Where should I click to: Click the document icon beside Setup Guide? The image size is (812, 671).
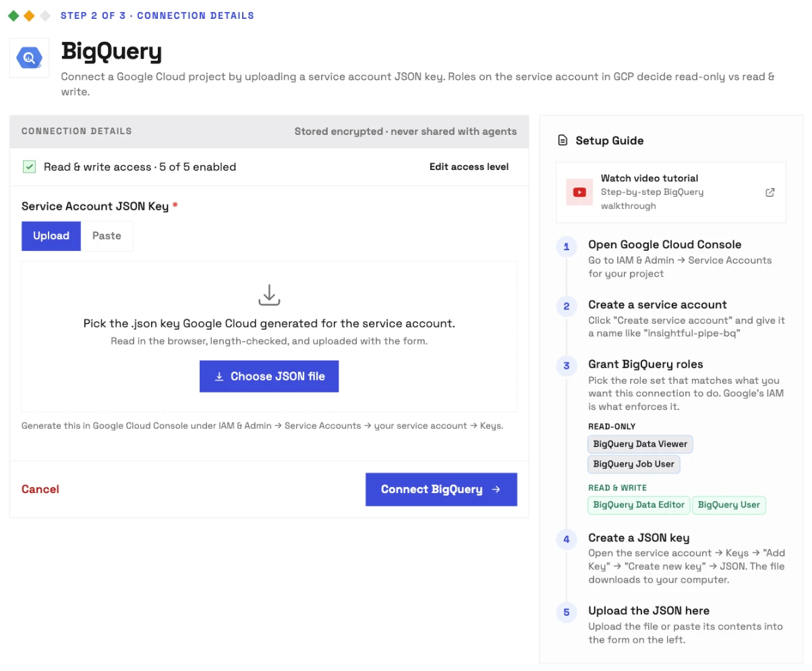[562, 141]
